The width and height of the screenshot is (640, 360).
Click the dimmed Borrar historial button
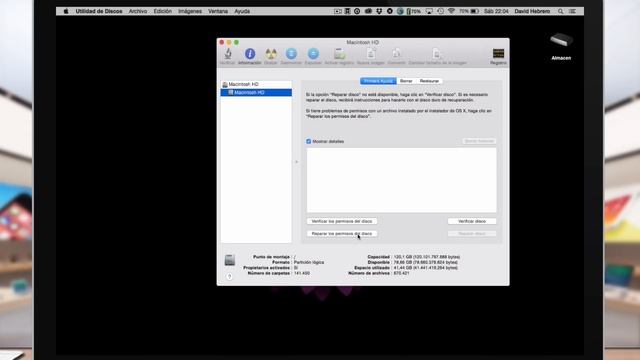(x=479, y=141)
